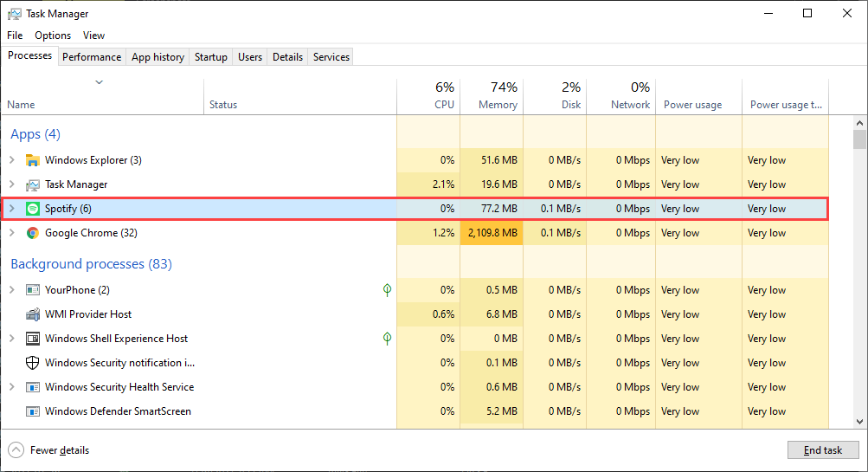Image resolution: width=868 pixels, height=472 pixels.
Task: Collapse view with Fewer details
Action: pos(49,450)
